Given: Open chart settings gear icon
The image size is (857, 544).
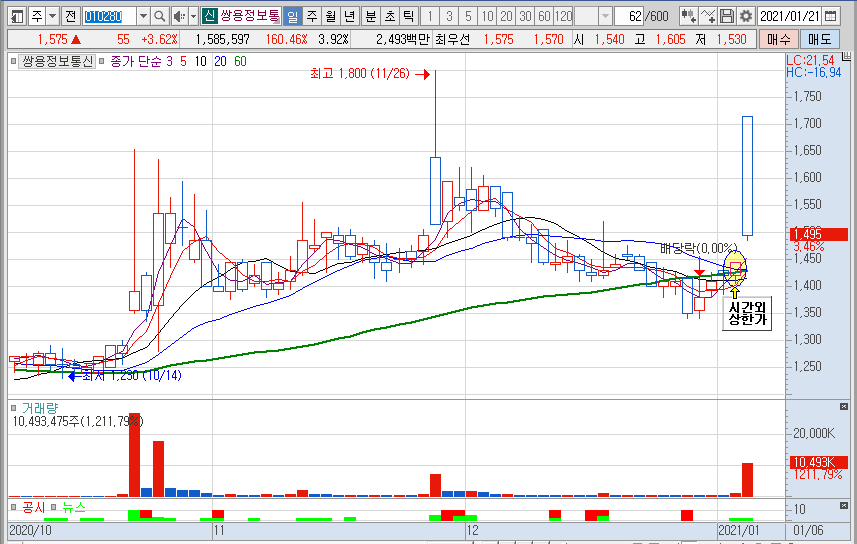Looking at the screenshot, I should click(x=745, y=17).
